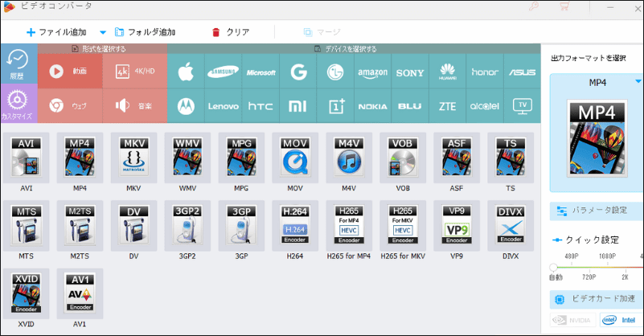Image resolution: width=644 pixels, height=336 pixels.
Task: Choose H265 for MKV format
Action: click(403, 226)
